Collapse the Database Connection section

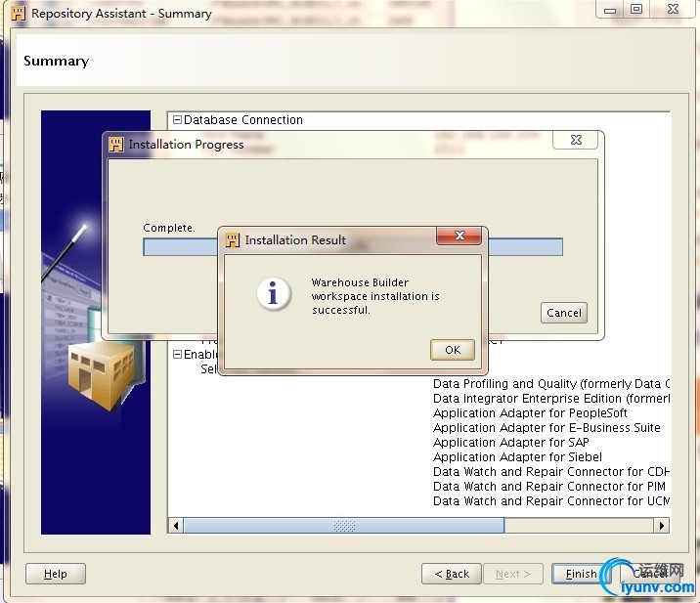coord(177,120)
